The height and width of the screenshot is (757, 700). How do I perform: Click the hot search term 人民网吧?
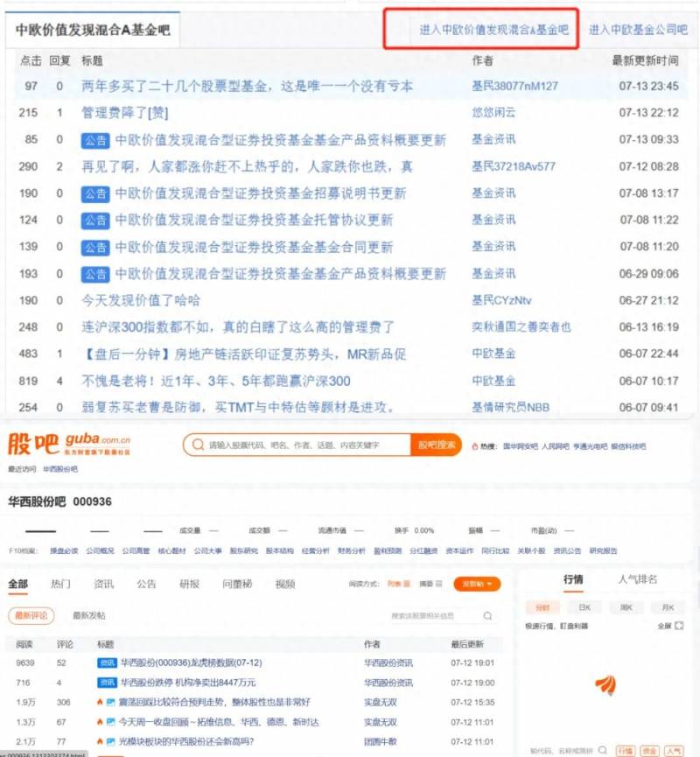coord(555,446)
